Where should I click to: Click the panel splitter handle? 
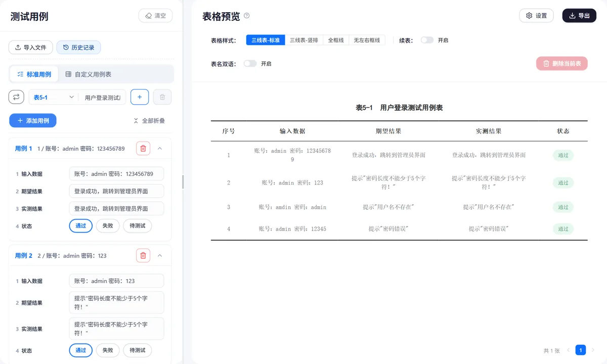click(183, 182)
